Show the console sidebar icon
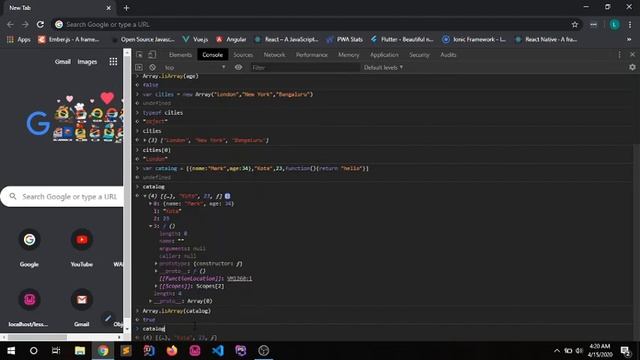 pyautogui.click(x=139, y=67)
